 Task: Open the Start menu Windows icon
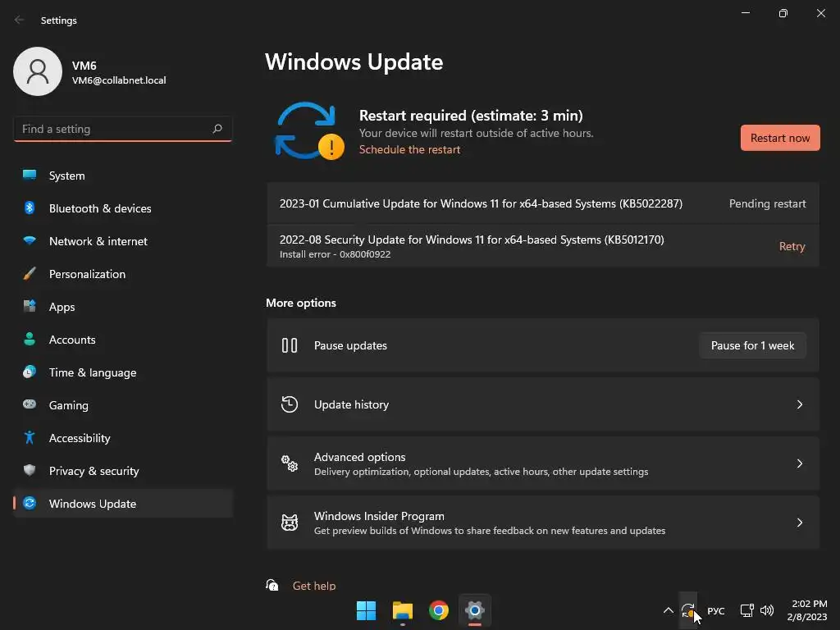367,610
